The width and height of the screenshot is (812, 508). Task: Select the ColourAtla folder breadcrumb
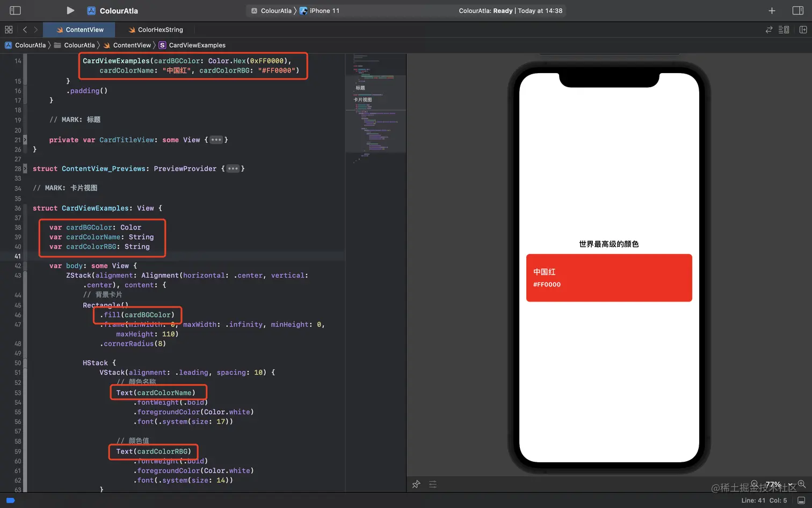click(x=74, y=45)
